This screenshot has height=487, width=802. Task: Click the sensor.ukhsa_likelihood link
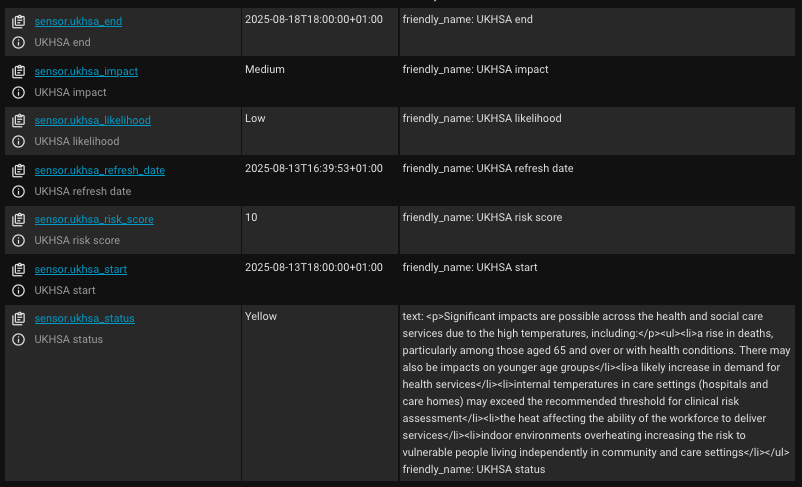(92, 120)
